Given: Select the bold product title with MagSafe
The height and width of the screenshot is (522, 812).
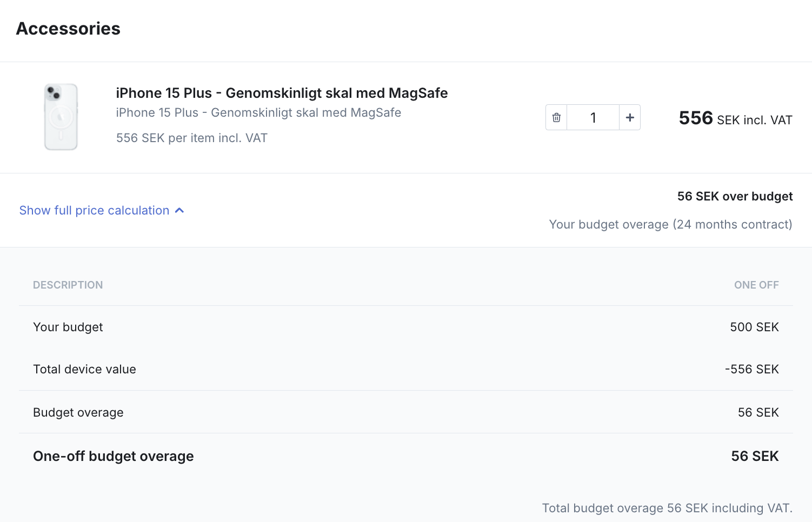Looking at the screenshot, I should (282, 93).
